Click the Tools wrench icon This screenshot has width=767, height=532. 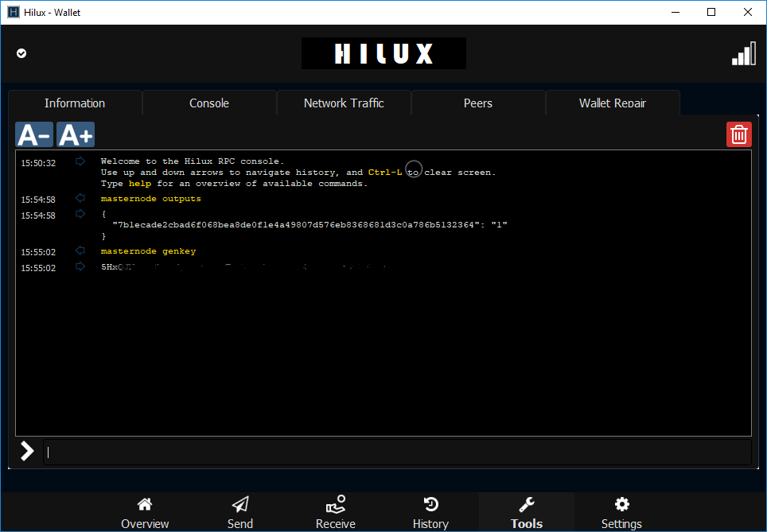pos(527,503)
